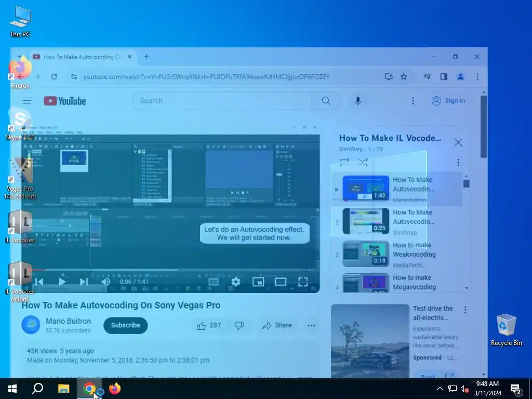Click the Sign in button
532x399 pixels.
click(448, 101)
